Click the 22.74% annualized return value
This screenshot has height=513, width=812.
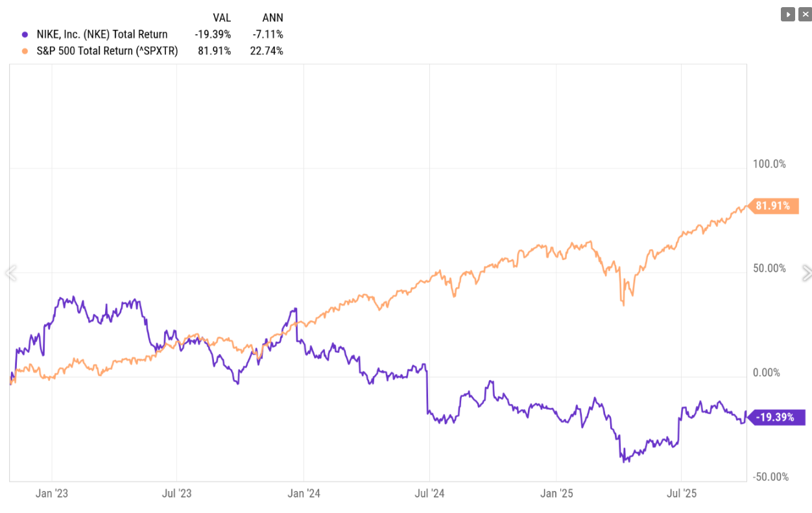click(268, 51)
